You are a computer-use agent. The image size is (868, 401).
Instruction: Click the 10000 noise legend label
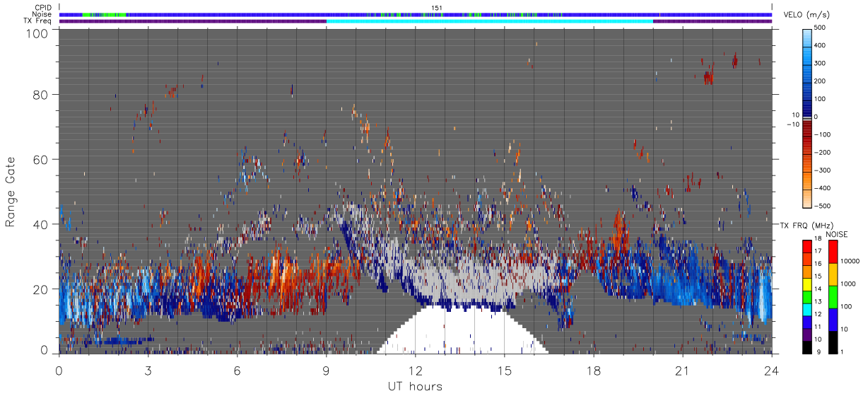pyautogui.click(x=850, y=261)
